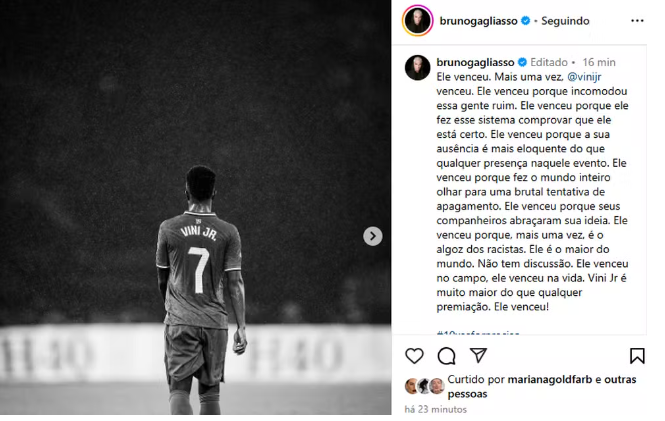Click the 'há 23 minutos' timestamp
The height and width of the screenshot is (421, 665).
coord(436,409)
